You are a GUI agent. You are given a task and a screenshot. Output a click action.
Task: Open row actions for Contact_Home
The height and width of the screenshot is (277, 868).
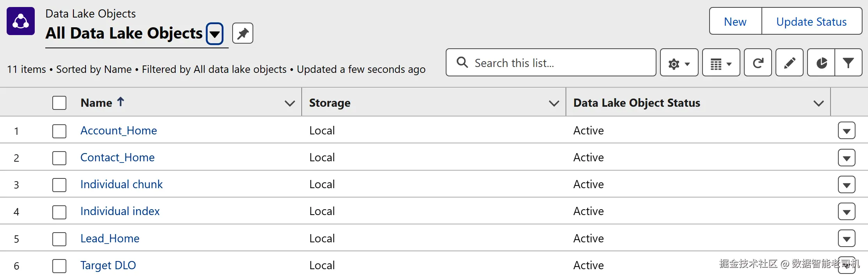pos(847,158)
